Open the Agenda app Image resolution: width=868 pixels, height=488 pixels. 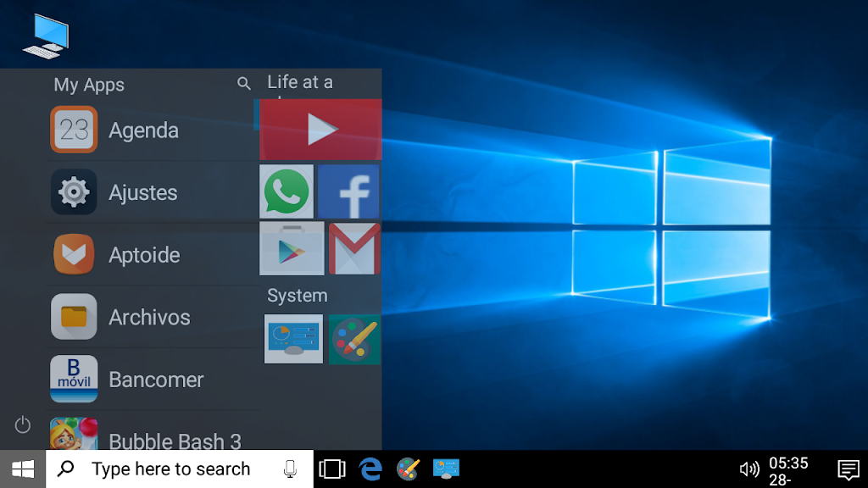click(144, 130)
